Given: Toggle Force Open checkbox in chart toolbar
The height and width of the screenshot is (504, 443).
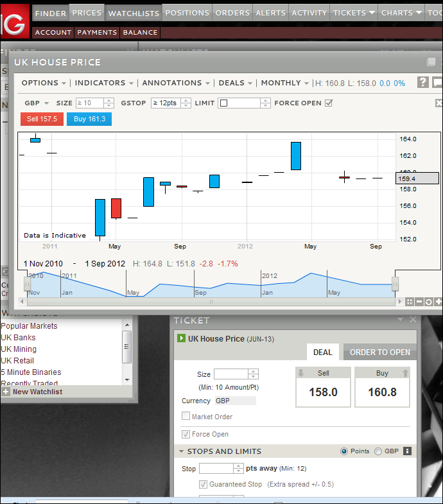Looking at the screenshot, I should (x=329, y=103).
